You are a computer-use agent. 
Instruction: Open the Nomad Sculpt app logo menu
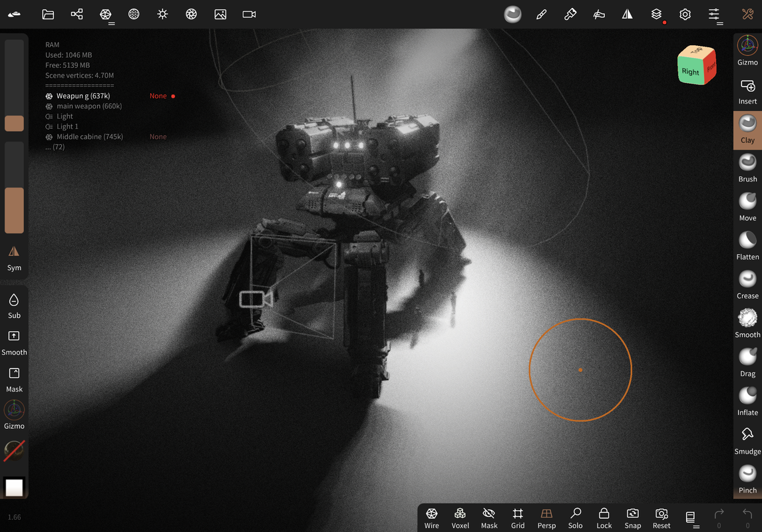click(x=14, y=14)
